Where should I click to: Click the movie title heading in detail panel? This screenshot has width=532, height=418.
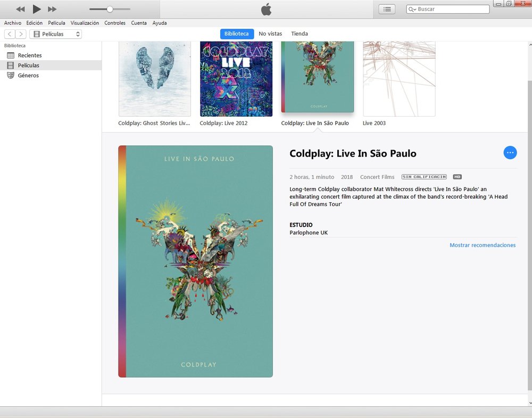353,153
